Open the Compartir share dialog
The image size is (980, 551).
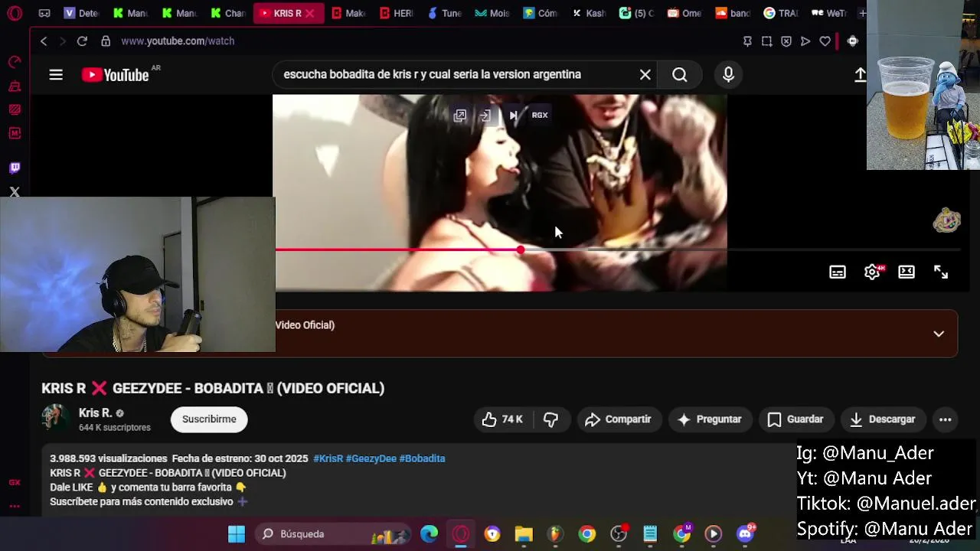tap(618, 419)
